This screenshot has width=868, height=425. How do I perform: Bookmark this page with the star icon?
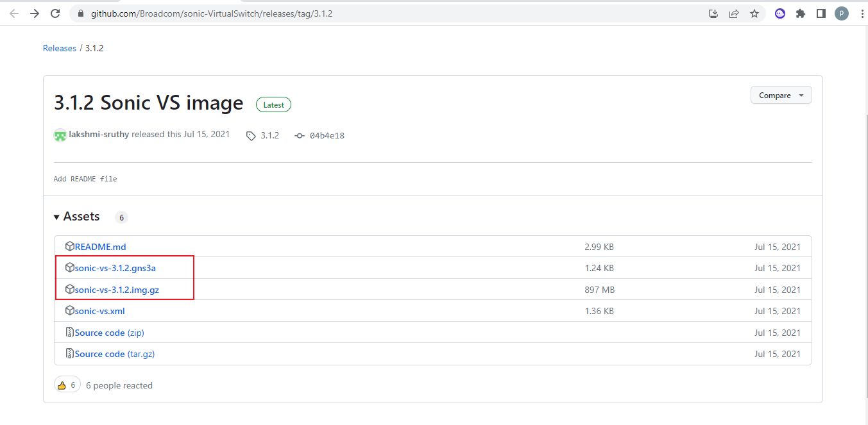pyautogui.click(x=754, y=13)
